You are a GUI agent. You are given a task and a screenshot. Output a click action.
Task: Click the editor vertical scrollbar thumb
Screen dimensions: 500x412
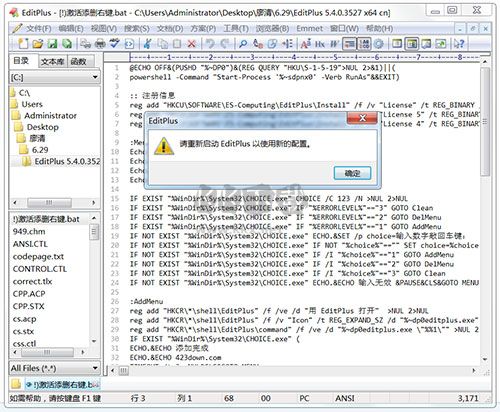485,122
